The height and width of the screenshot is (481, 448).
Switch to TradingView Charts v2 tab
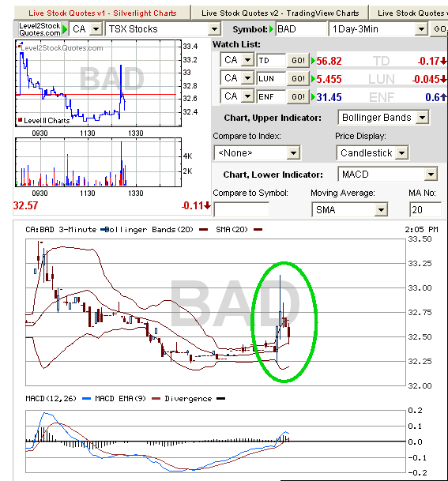click(280, 13)
